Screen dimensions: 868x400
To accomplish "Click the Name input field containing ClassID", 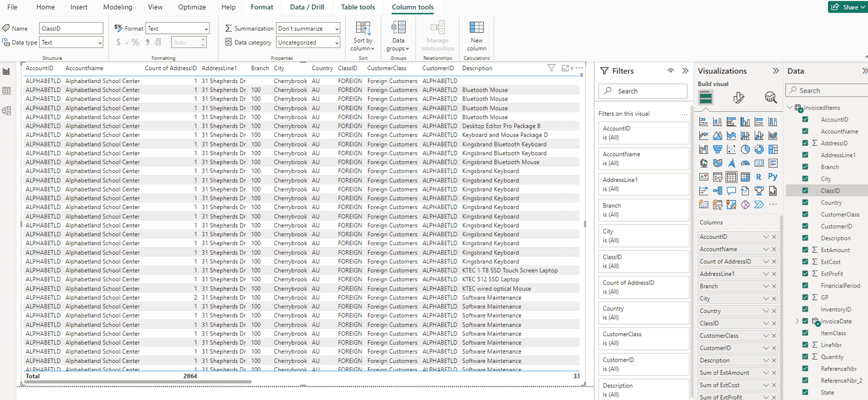I will (71, 28).
